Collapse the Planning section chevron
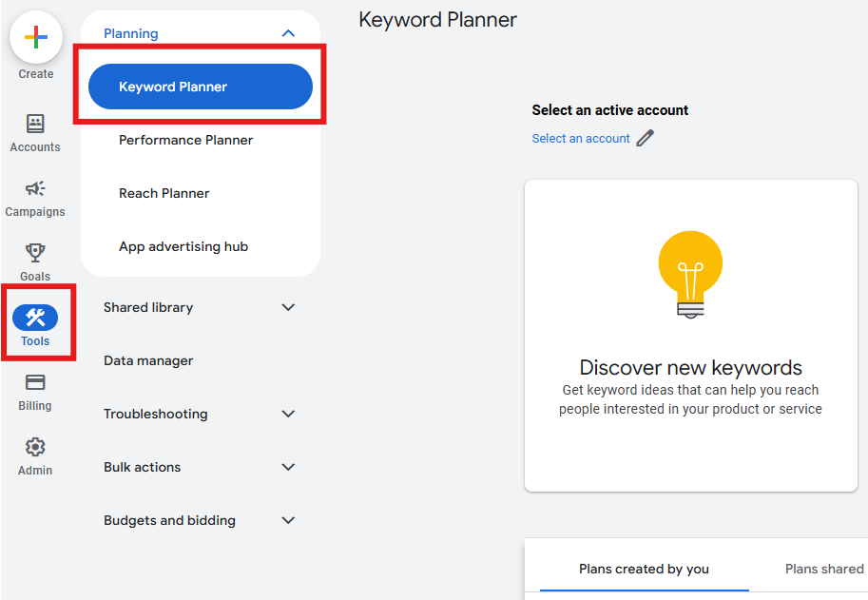Image resolution: width=868 pixels, height=600 pixels. point(288,33)
